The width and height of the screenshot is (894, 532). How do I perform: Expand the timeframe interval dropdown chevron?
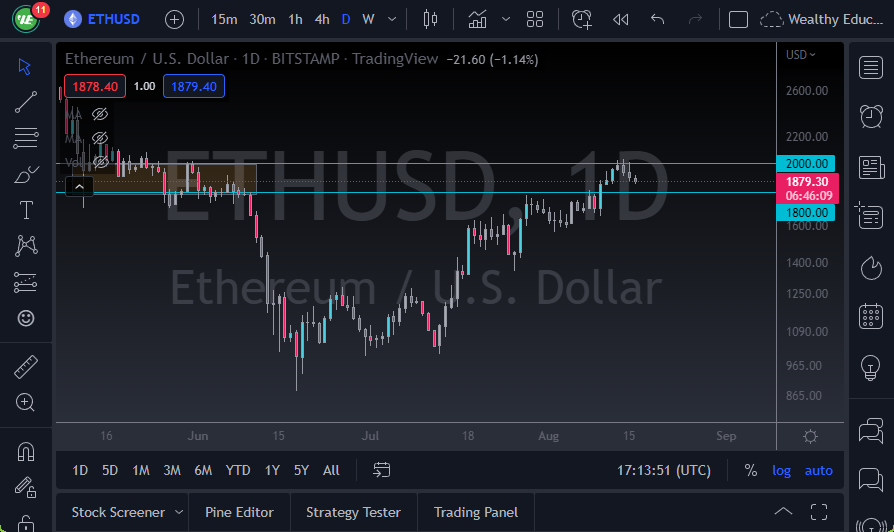(x=392, y=19)
